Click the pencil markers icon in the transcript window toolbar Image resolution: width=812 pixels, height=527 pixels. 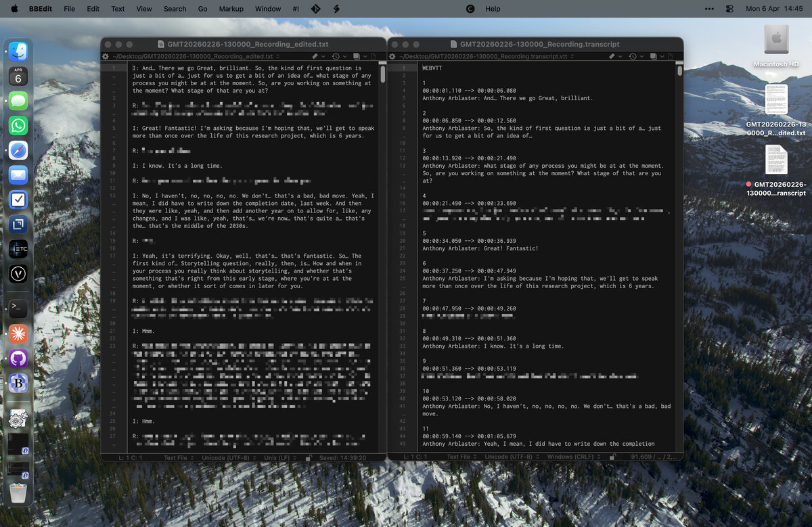(612, 56)
